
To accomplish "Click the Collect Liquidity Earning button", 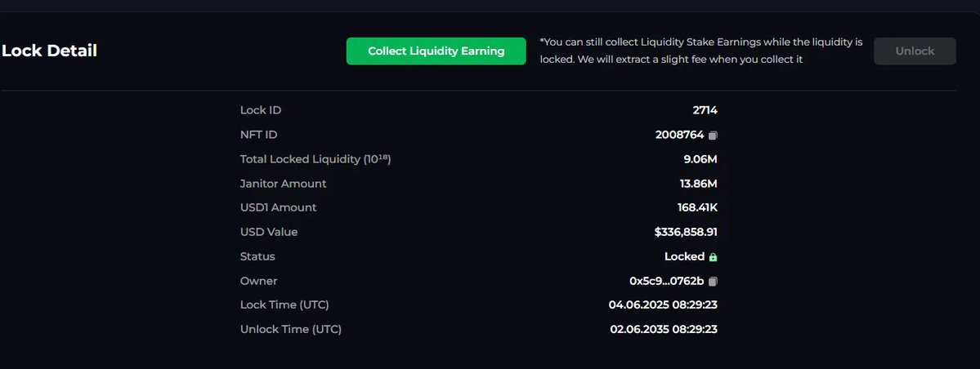I will 436,51.
